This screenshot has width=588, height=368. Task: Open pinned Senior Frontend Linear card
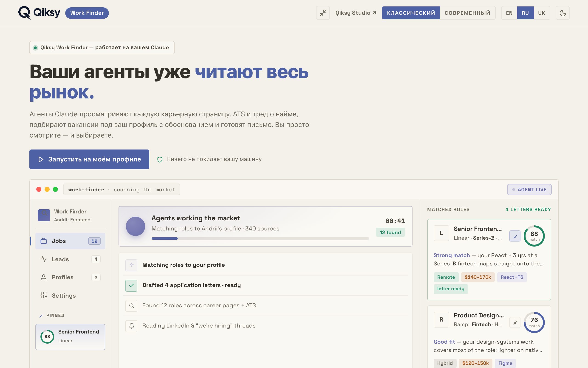pyautogui.click(x=70, y=337)
